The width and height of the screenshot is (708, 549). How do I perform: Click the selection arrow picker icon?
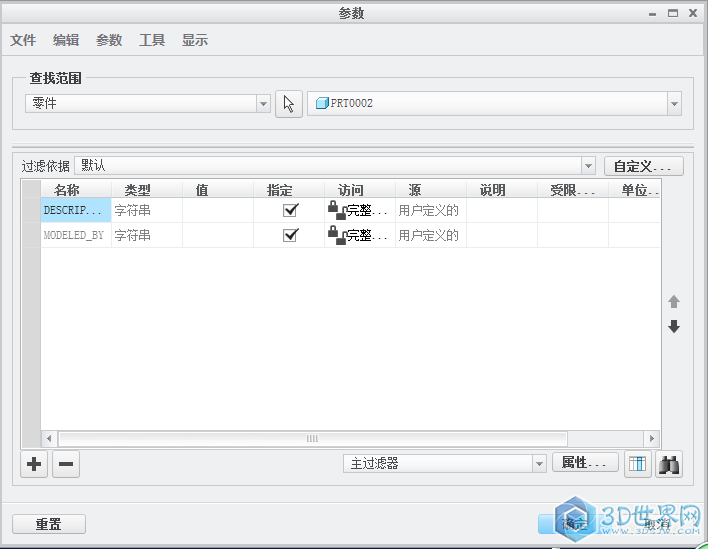289,104
